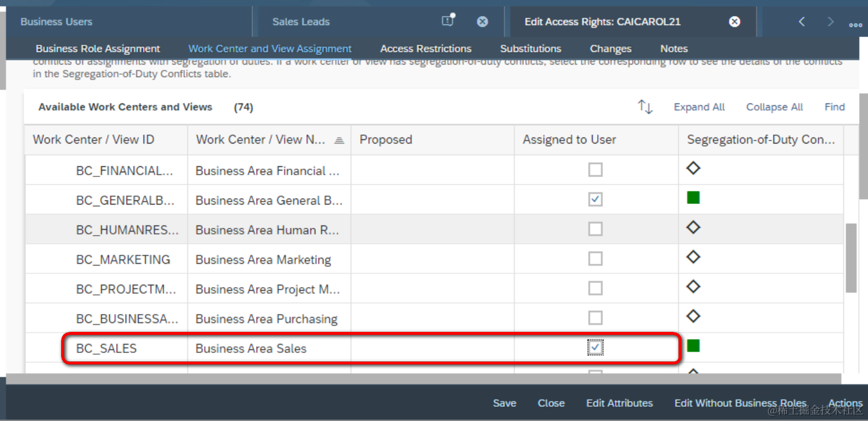Select the BC_MARKETING cell
The image size is (868, 421).
pyautogui.click(x=106, y=260)
